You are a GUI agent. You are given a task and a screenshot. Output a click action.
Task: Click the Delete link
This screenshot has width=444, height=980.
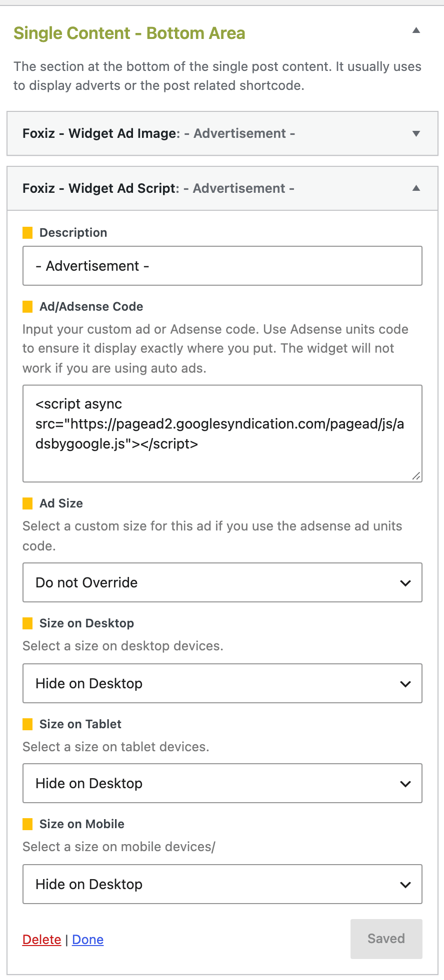[41, 940]
